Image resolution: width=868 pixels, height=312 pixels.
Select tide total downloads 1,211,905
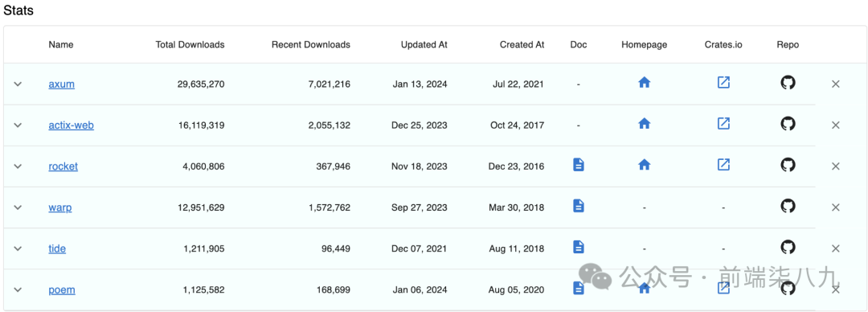[x=204, y=248]
